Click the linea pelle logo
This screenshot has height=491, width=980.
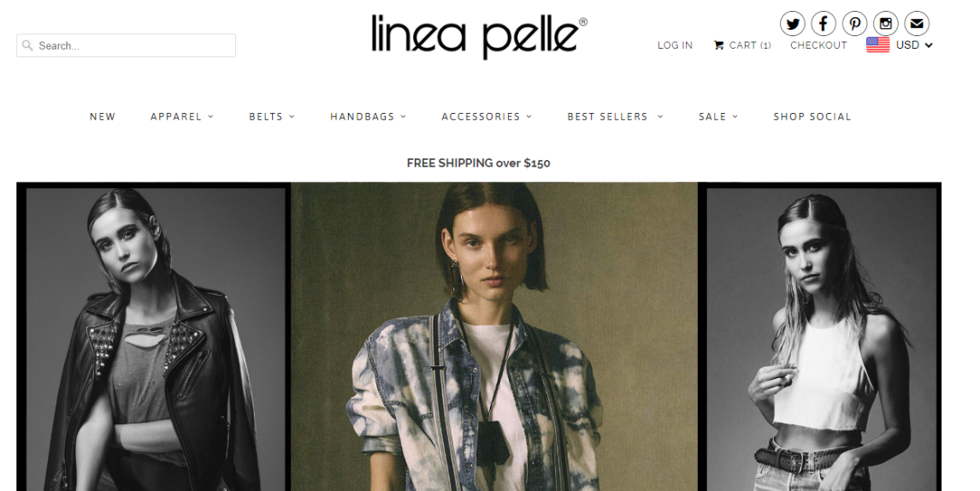479,36
